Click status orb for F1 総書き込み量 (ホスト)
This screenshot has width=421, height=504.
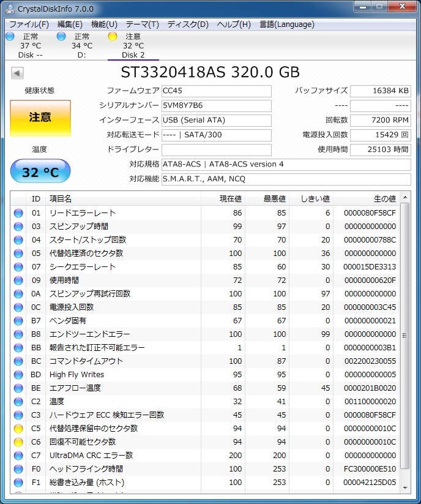[x=18, y=483]
